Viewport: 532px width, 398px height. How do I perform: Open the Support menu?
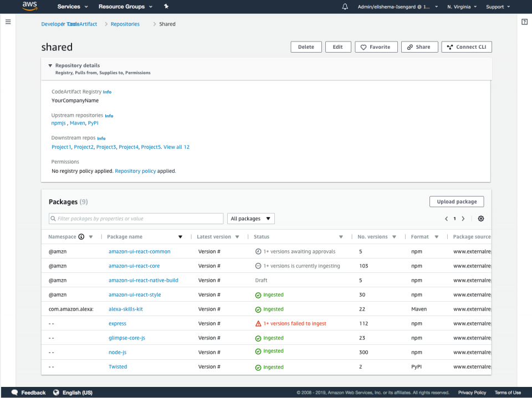click(498, 7)
